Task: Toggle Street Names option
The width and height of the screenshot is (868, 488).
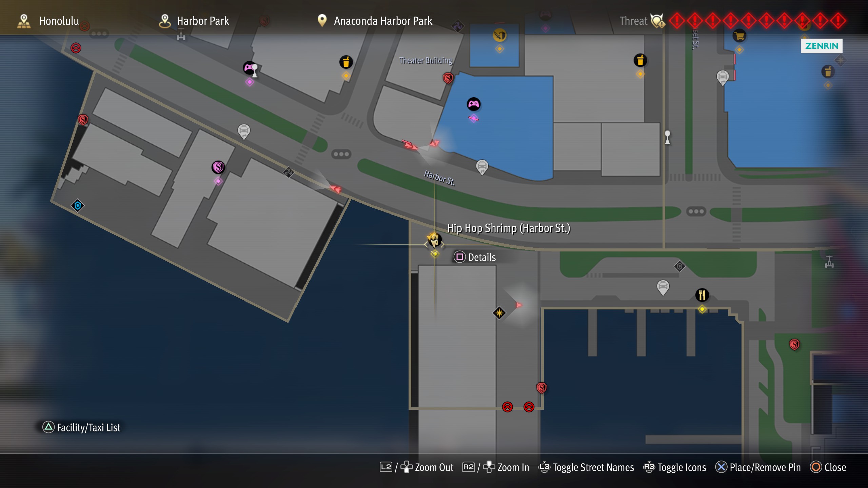Action: coord(586,467)
